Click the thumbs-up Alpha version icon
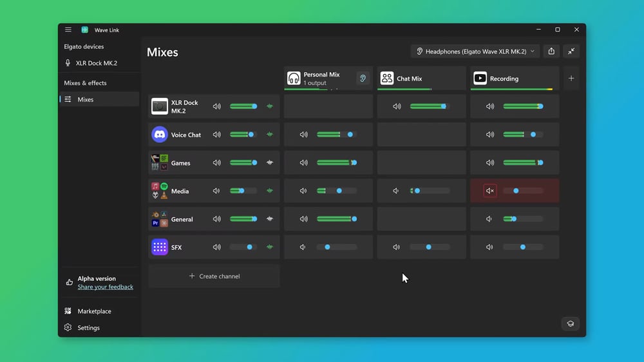This screenshot has width=644, height=362. click(x=69, y=282)
